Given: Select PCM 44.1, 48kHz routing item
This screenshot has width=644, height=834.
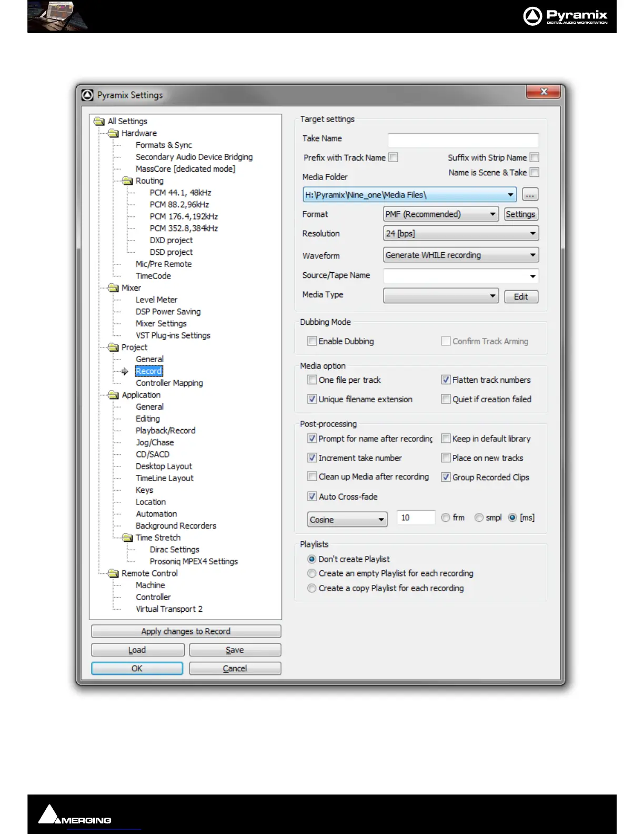Looking at the screenshot, I should [180, 193].
